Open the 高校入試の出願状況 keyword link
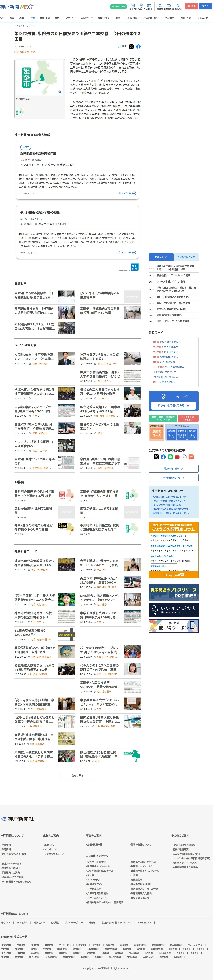 point(170,342)
